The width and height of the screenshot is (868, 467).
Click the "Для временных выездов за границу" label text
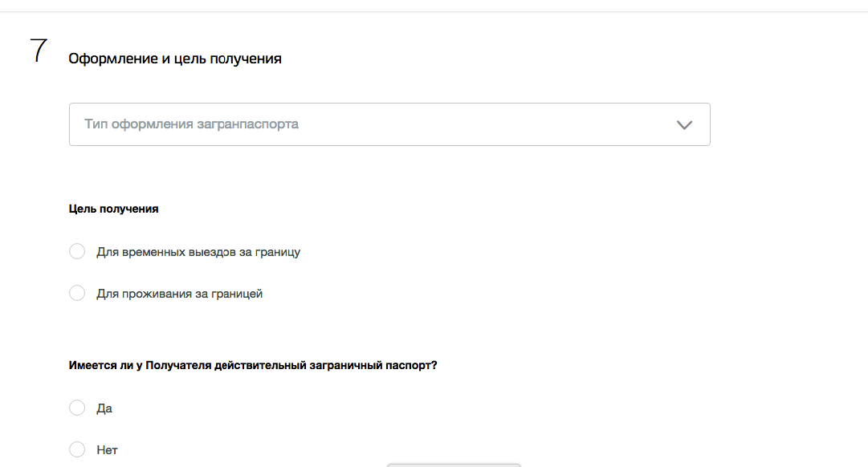click(x=198, y=252)
